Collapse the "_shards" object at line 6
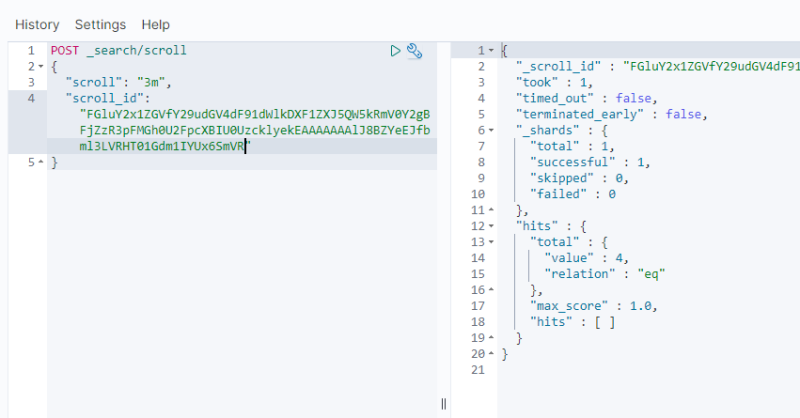Screen dimensions: 800x418 coord(491,130)
